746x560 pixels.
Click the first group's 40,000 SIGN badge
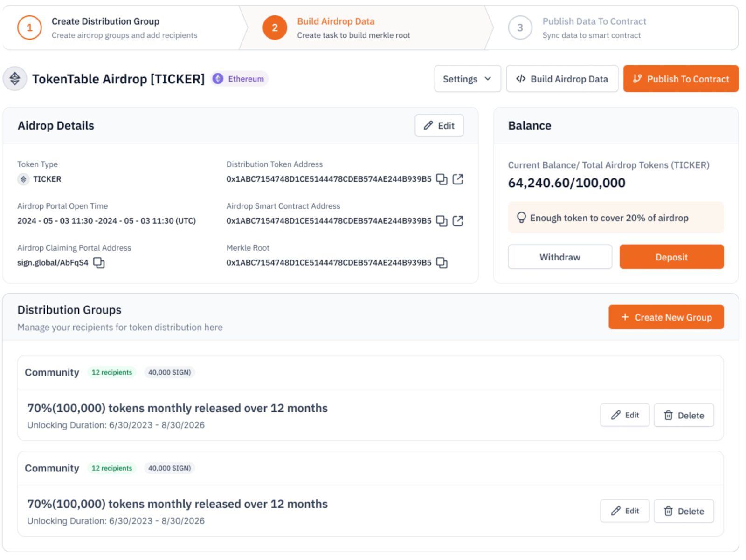coord(169,372)
